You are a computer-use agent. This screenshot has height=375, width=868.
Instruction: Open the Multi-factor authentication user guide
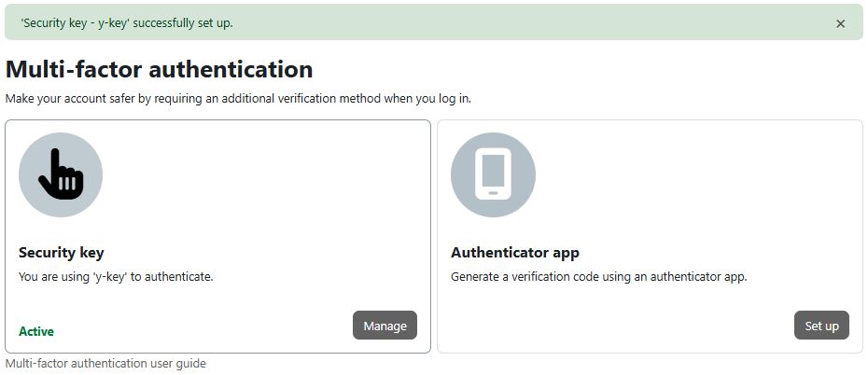pos(105,363)
